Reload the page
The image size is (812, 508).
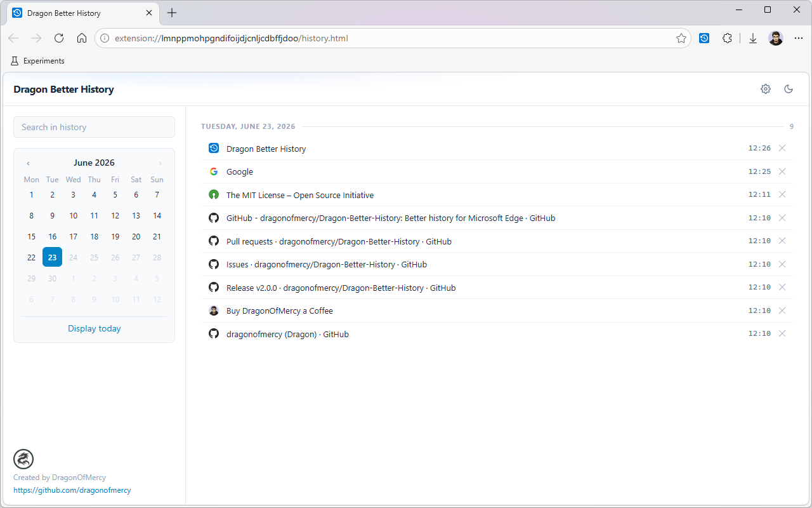(x=59, y=38)
